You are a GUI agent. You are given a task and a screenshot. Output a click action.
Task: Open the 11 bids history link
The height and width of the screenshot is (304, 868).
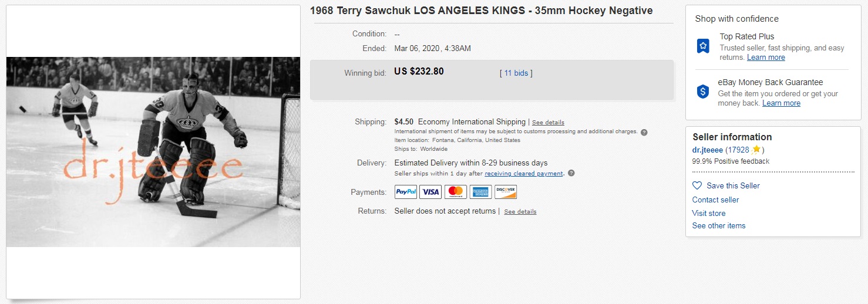coord(516,73)
